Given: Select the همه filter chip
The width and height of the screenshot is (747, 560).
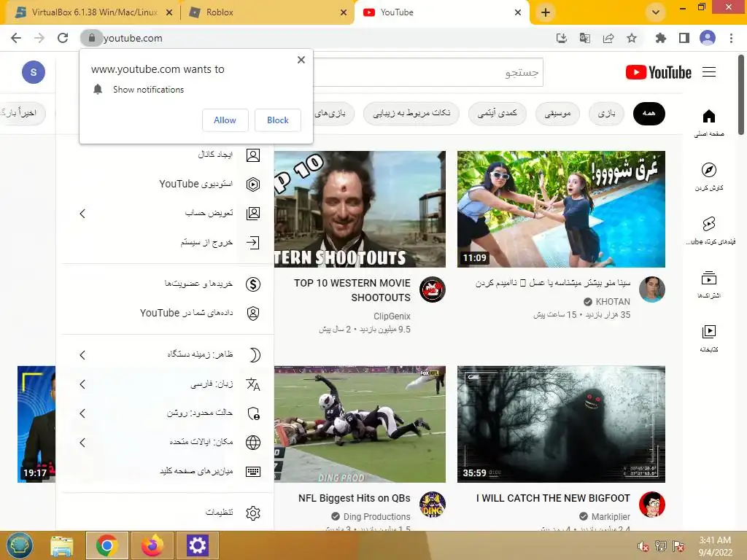Looking at the screenshot, I should pos(649,113).
